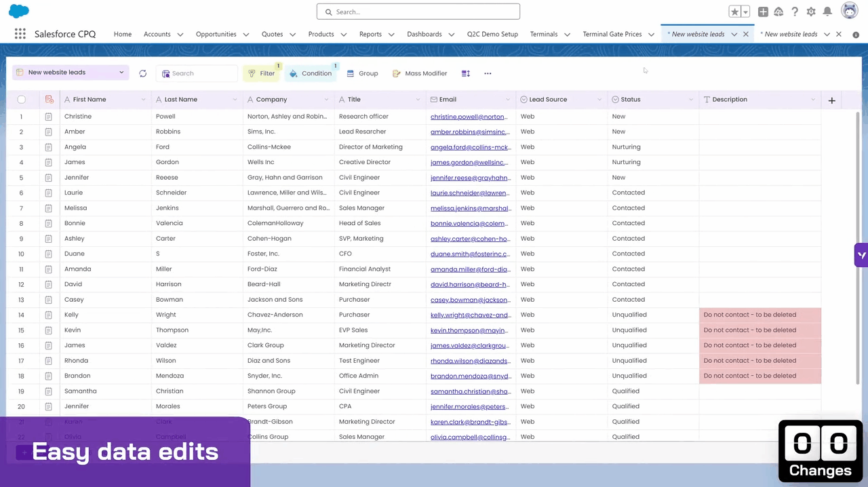Click the global search field

pyautogui.click(x=418, y=12)
